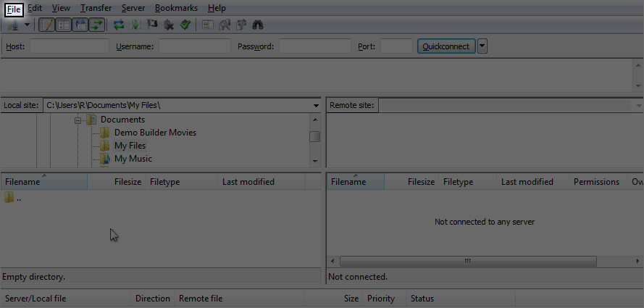Toggle the transfer queue display
This screenshot has height=308, width=644.
96,25
